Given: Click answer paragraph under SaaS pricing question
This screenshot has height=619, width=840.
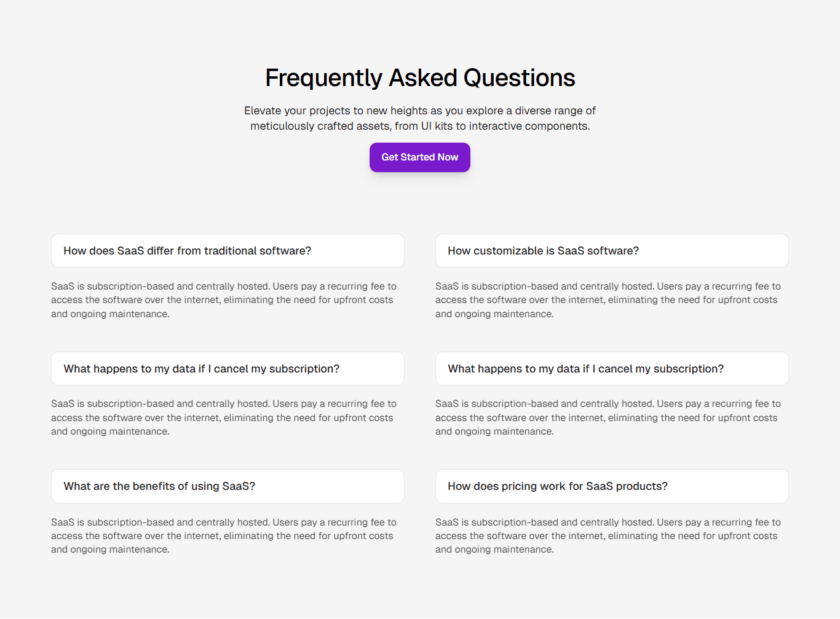Looking at the screenshot, I should 608,536.
